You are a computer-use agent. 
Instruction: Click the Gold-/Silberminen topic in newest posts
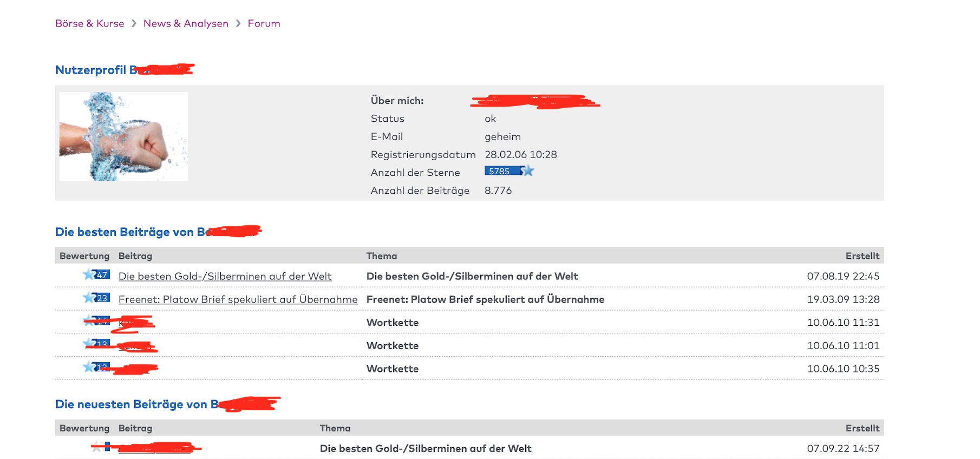[426, 448]
